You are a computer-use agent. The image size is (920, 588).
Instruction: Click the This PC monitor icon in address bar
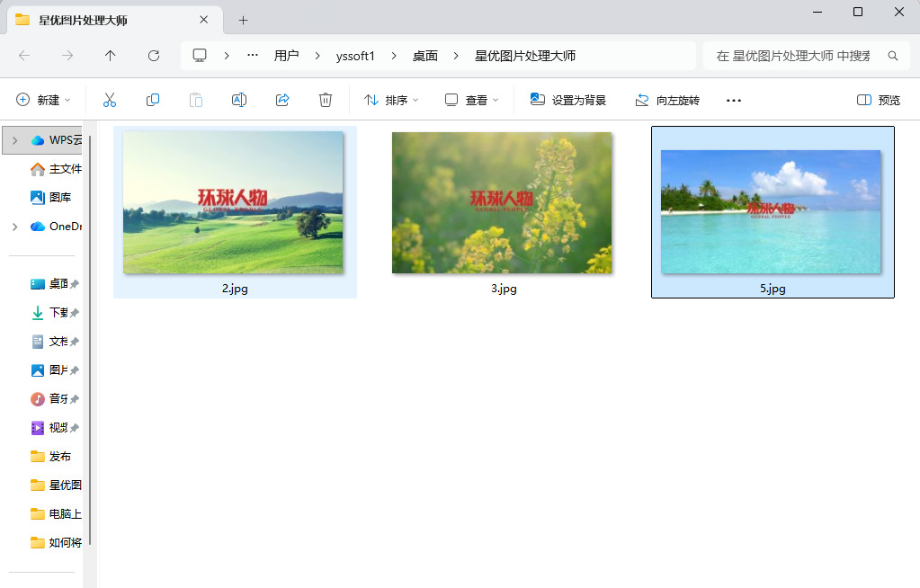pyautogui.click(x=200, y=56)
